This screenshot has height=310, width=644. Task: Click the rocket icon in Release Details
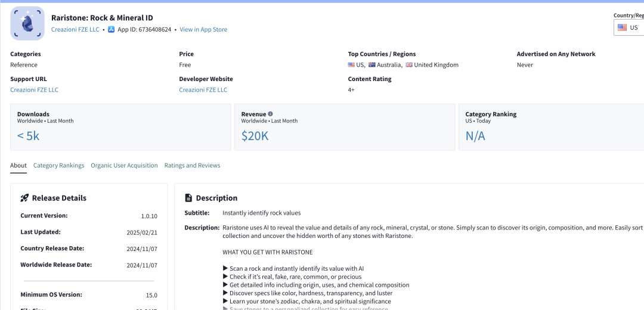24,198
